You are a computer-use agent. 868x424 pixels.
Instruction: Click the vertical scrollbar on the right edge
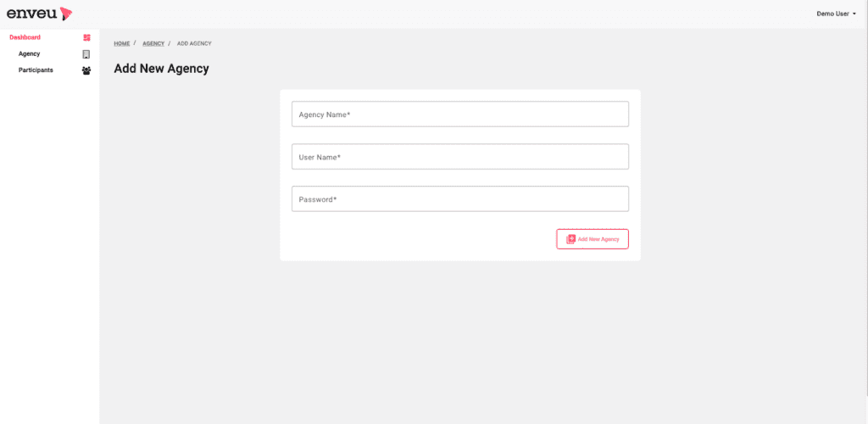[865, 212]
